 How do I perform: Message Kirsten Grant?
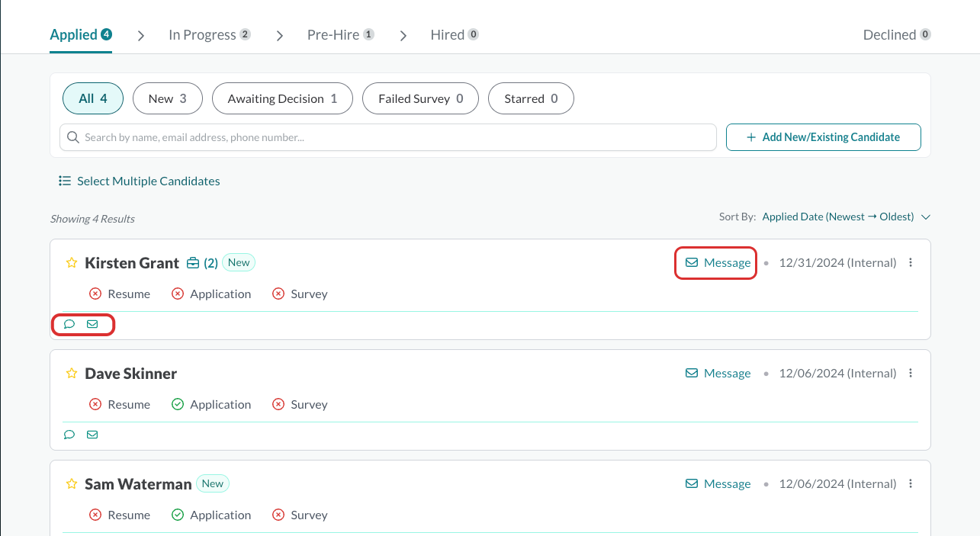[x=718, y=263]
